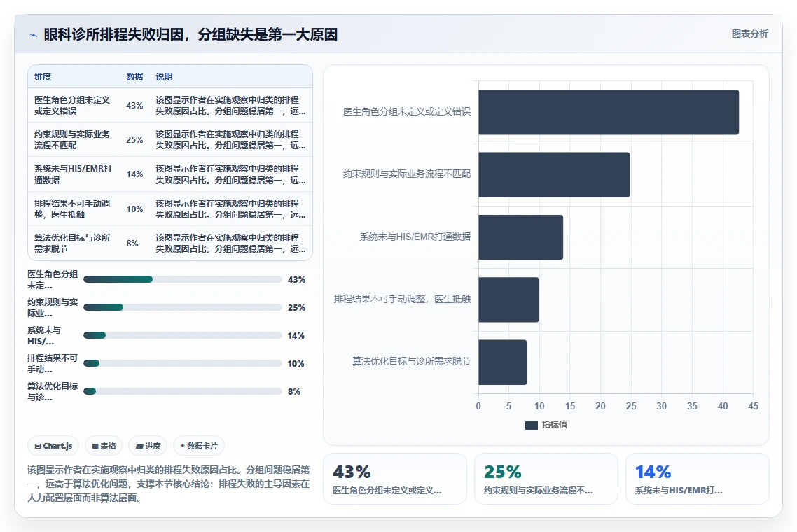Click the 25% value in the table

(x=134, y=140)
